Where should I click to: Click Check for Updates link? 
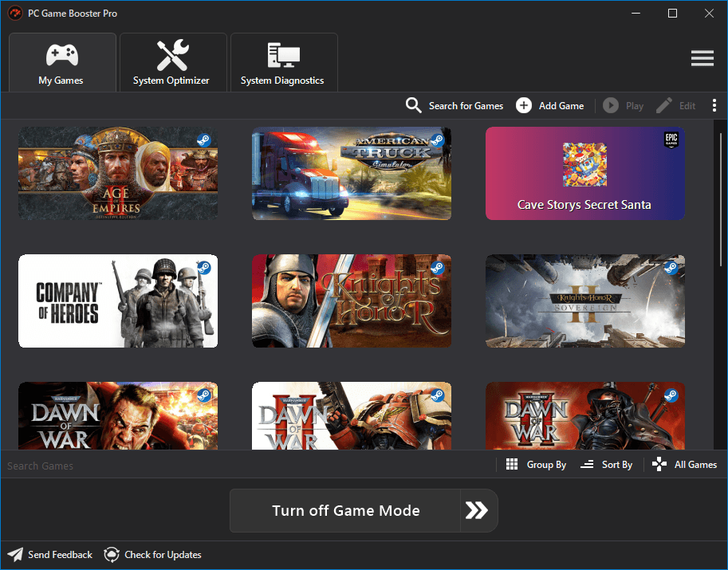pyautogui.click(x=163, y=555)
